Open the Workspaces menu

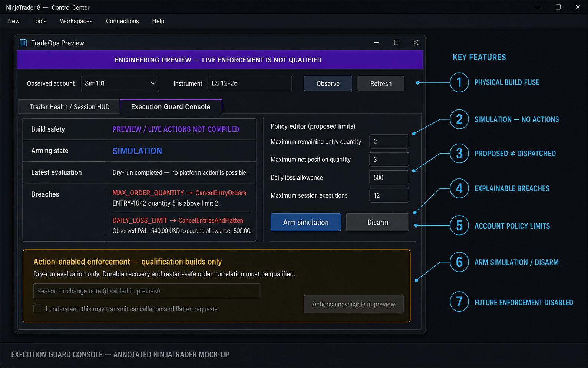point(76,21)
